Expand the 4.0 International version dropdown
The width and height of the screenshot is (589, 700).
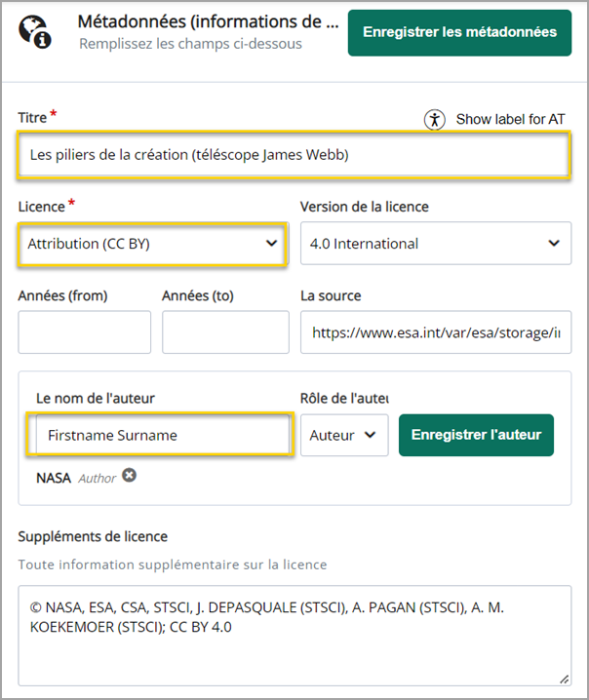click(x=436, y=244)
